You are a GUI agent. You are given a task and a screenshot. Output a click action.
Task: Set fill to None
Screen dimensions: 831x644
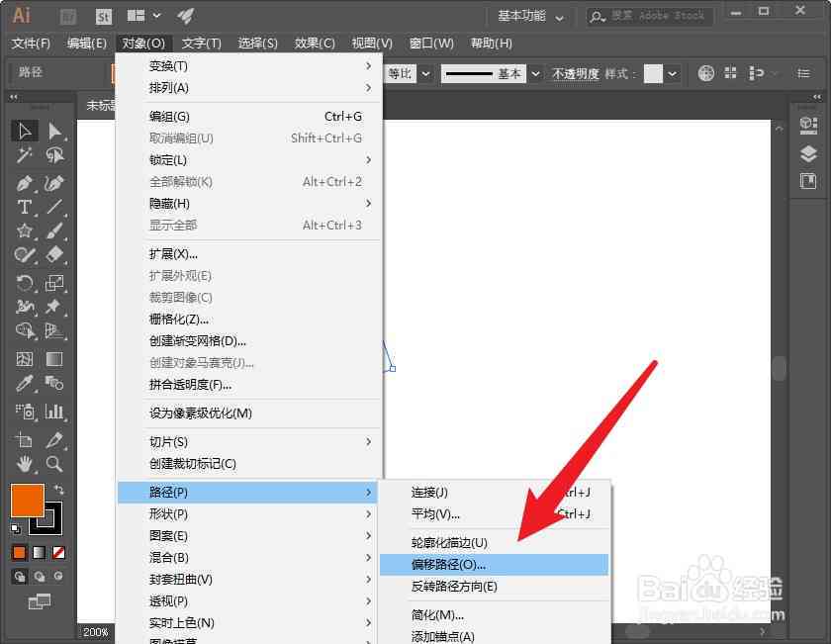pyautogui.click(x=58, y=553)
